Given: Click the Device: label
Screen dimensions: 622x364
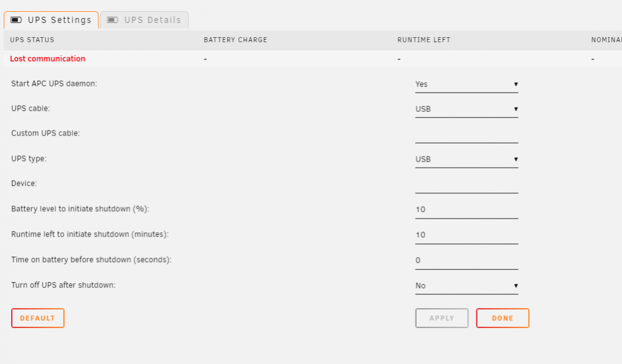Looking at the screenshot, I should [x=24, y=183].
